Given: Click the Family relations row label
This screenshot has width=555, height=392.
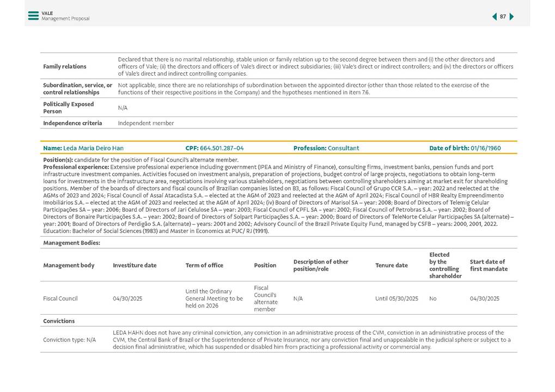Looking at the screenshot, I should point(65,66).
